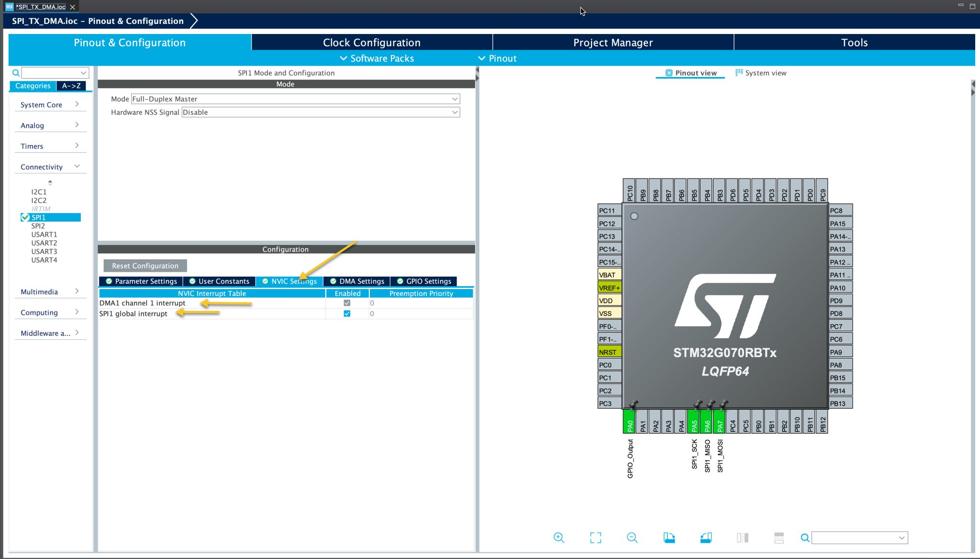The width and height of the screenshot is (980, 559).
Task: Collapse the Connectivity category
Action: click(x=77, y=166)
